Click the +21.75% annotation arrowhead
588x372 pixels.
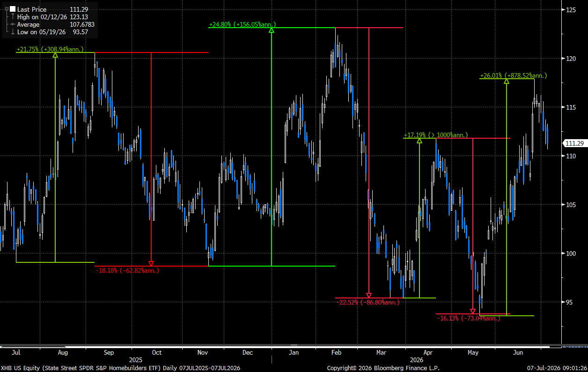tap(55, 55)
